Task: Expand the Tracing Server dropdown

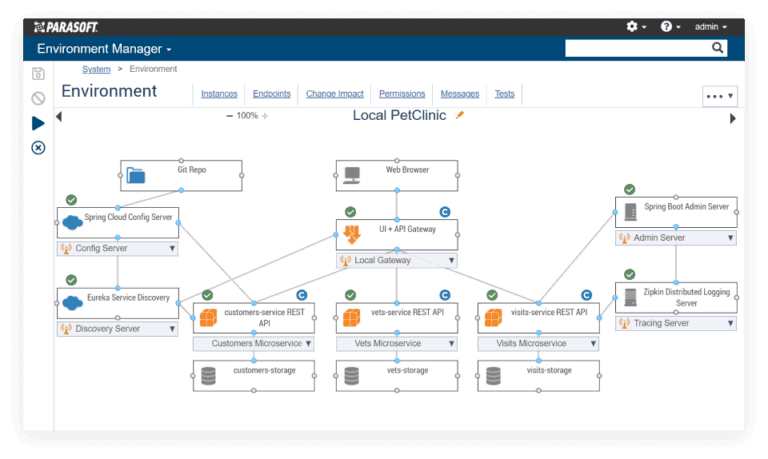Action: point(730,323)
